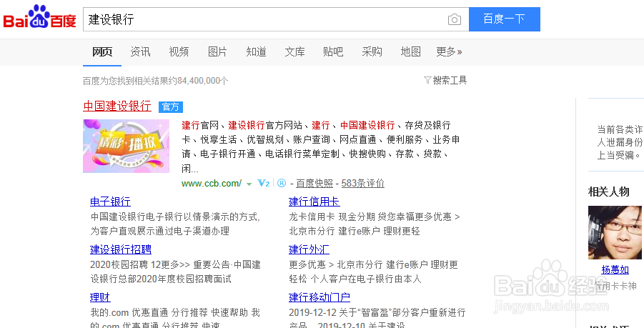Click sidebar text 当前各类诈
The height and width of the screenshot is (328, 644).
pyautogui.click(x=620, y=130)
